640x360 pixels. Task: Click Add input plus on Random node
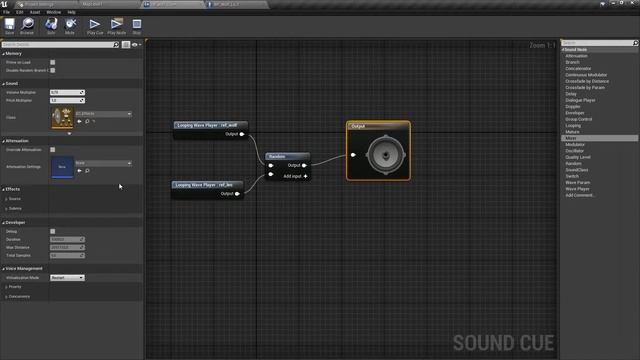pos(305,176)
